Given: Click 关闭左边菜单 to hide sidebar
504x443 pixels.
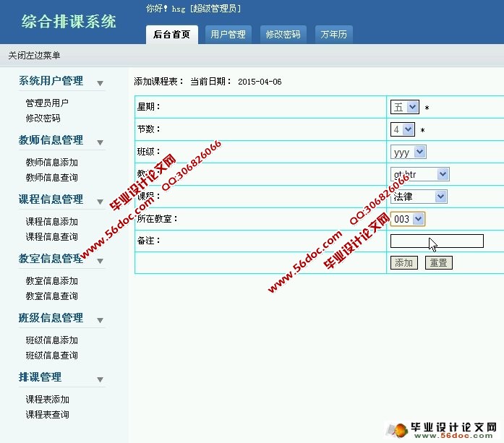Looking at the screenshot, I should (35, 55).
